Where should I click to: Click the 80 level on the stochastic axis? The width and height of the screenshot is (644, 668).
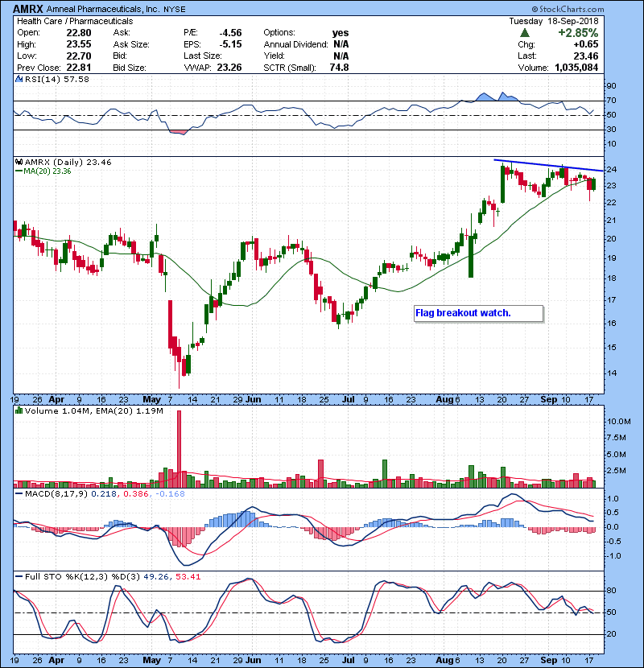[611, 591]
